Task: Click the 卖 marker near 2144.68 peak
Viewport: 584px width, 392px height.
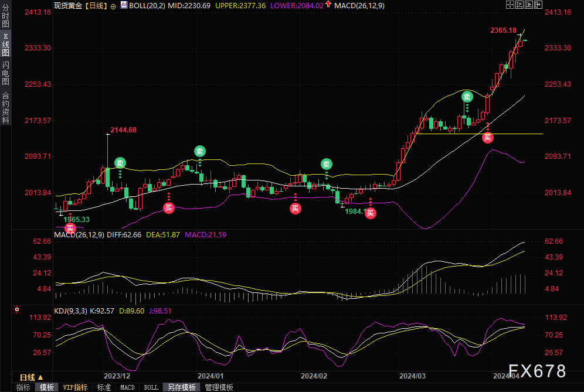Action: point(120,163)
